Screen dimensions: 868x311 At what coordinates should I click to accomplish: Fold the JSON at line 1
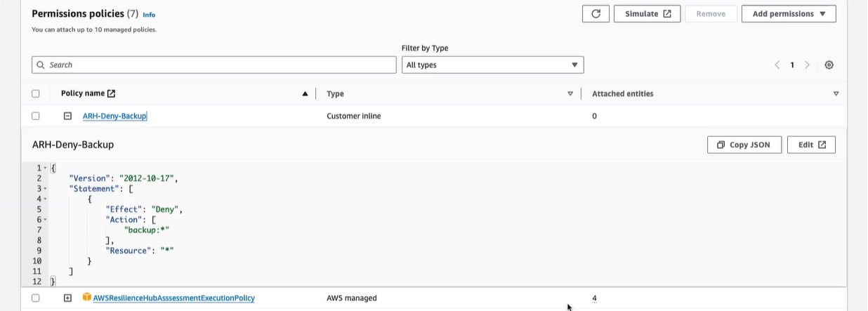45,168
